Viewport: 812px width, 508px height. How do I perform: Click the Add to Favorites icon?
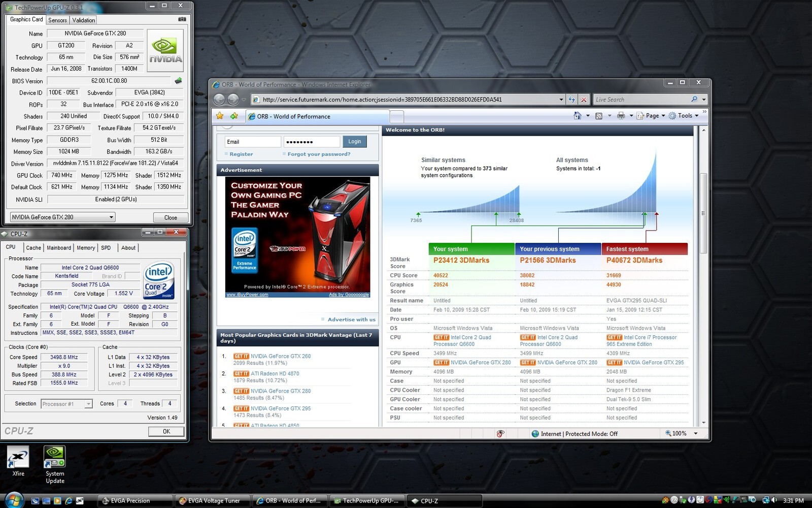234,116
